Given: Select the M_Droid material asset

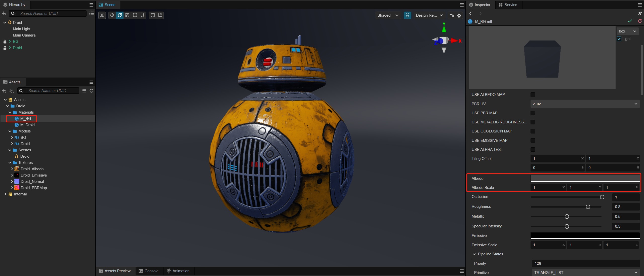Looking at the screenshot, I should (x=27, y=125).
